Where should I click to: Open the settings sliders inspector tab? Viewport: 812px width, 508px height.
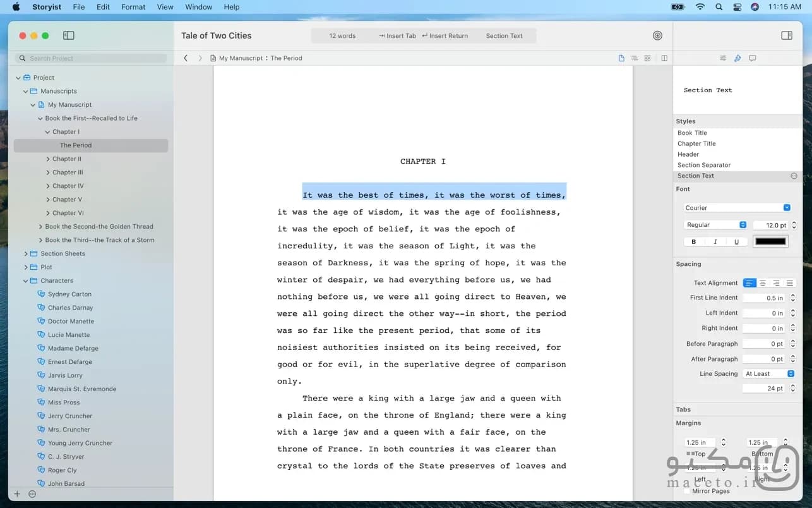(723, 58)
